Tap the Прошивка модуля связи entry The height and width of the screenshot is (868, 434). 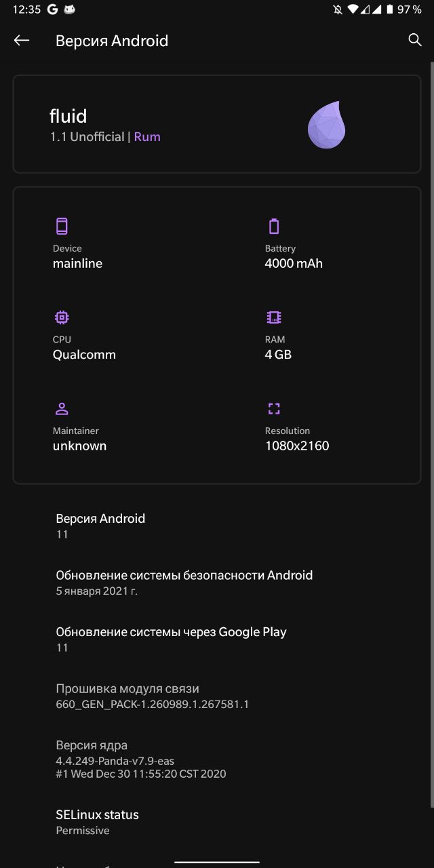(217, 696)
